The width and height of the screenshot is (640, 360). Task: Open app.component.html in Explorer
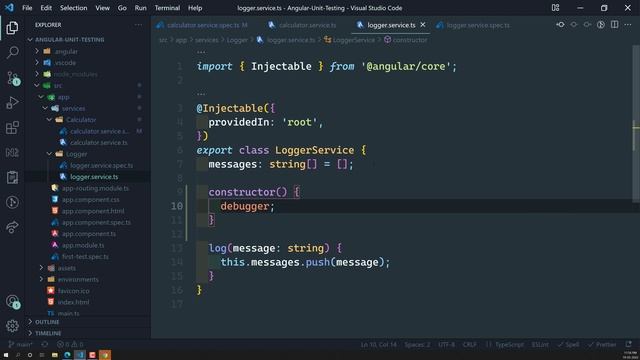93,211
